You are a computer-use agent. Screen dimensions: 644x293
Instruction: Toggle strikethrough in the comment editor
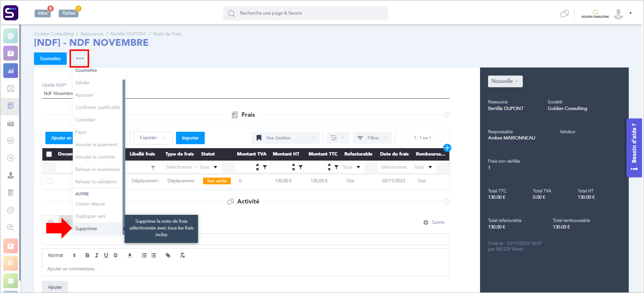(116, 255)
